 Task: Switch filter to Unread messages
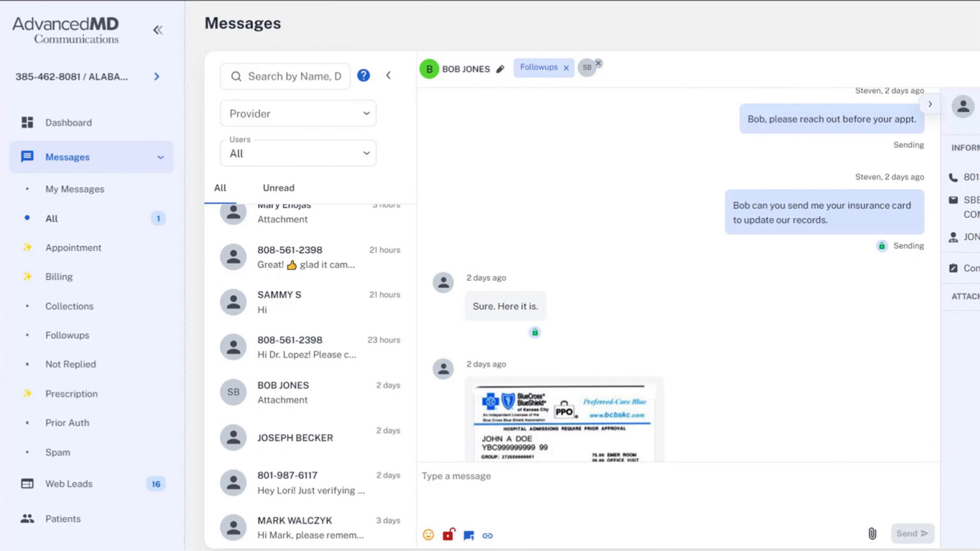278,187
